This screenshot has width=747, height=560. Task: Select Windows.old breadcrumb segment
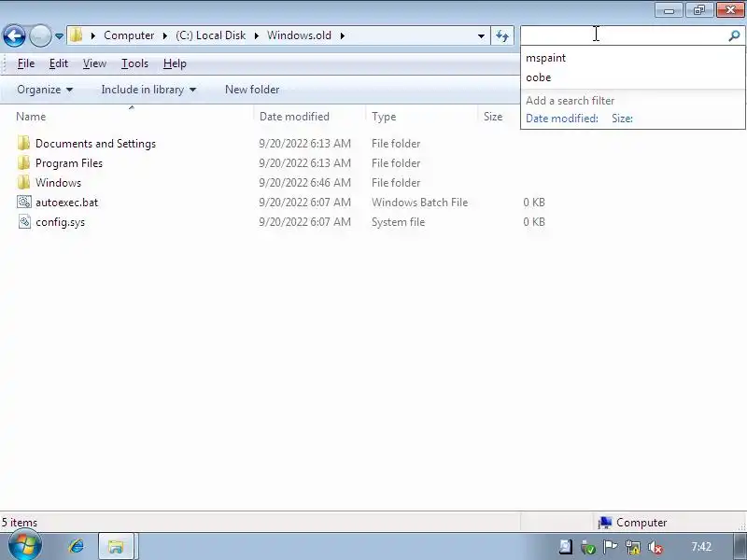(x=299, y=35)
